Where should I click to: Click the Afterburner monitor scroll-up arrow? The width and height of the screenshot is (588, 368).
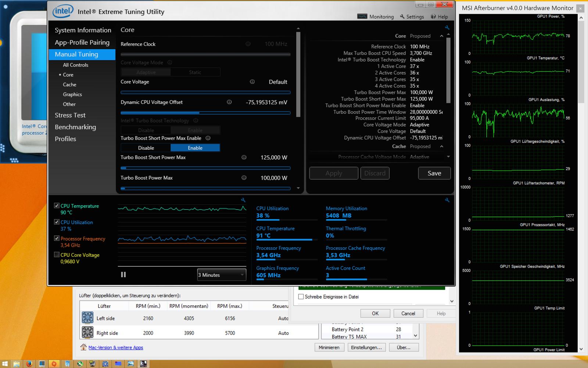(581, 18)
